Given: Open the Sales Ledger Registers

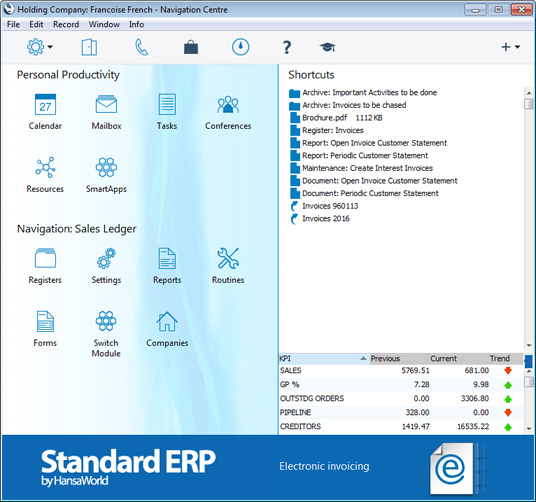Looking at the screenshot, I should 45,258.
